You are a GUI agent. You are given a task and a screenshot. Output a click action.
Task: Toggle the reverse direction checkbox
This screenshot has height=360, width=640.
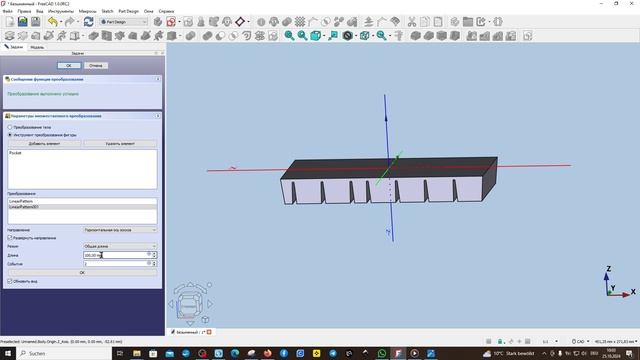click(10, 238)
